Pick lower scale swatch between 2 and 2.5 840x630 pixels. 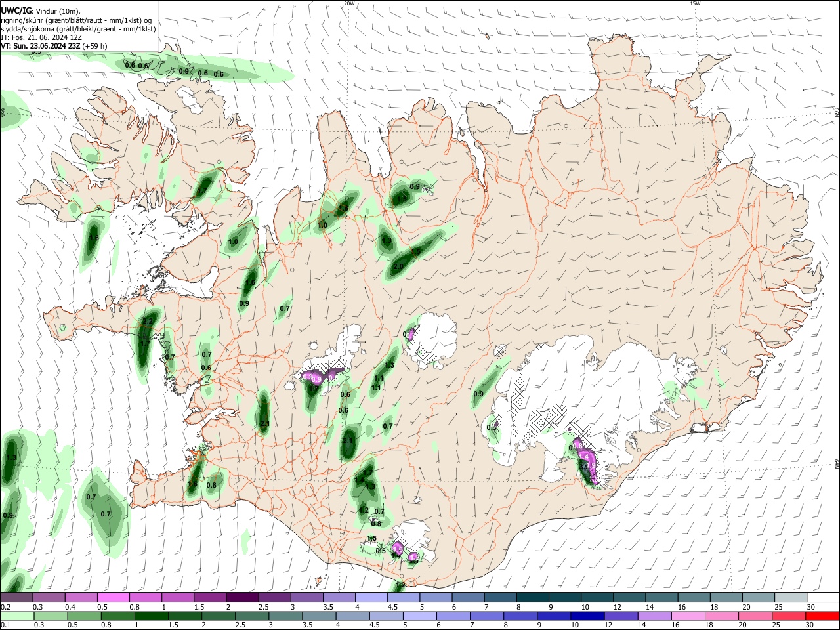point(219,616)
